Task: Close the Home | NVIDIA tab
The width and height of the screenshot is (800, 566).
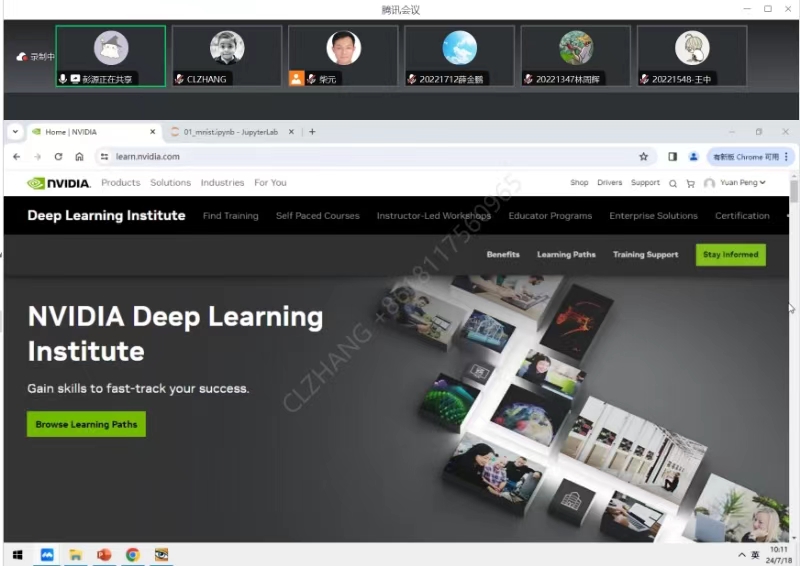Action: tap(153, 132)
